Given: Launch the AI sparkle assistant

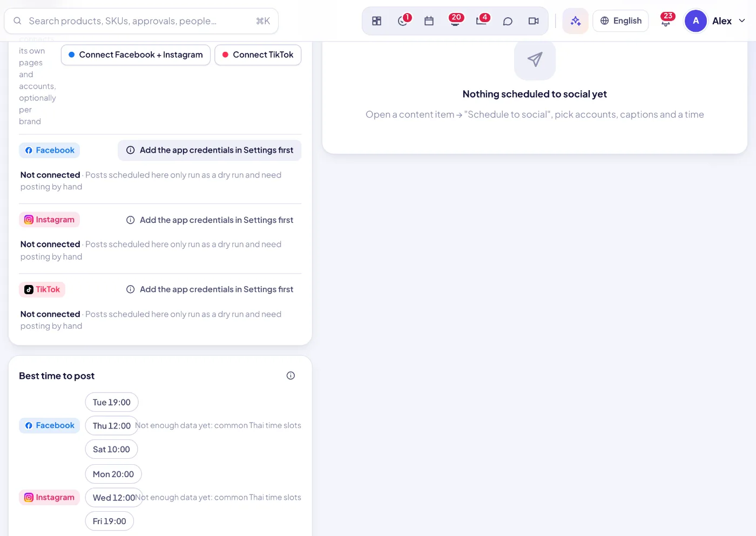Looking at the screenshot, I should [575, 21].
